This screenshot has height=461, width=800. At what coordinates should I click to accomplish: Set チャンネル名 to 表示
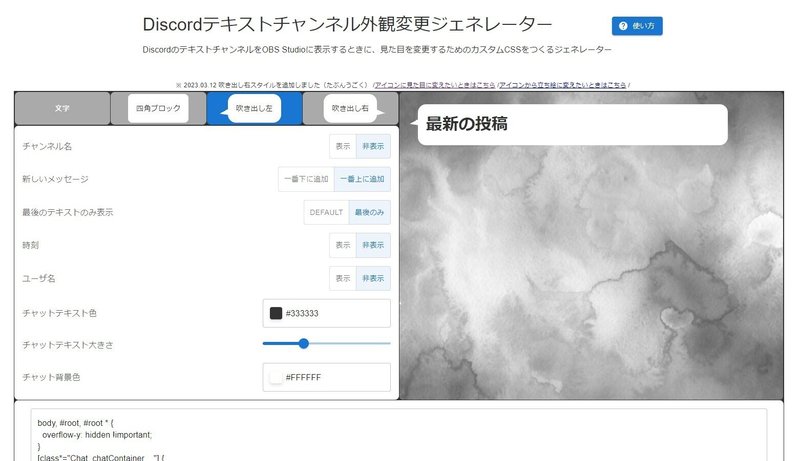343,146
